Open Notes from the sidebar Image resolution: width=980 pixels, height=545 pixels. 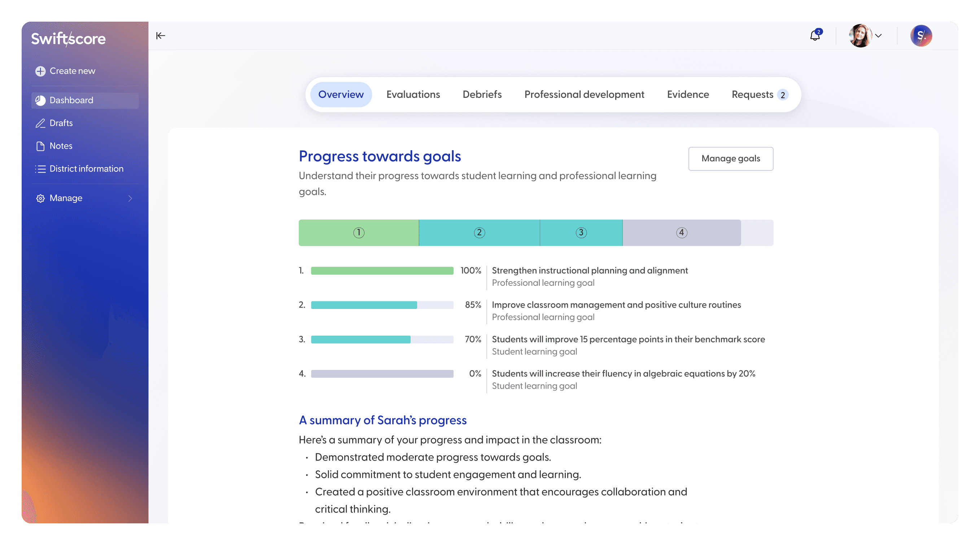click(x=61, y=146)
